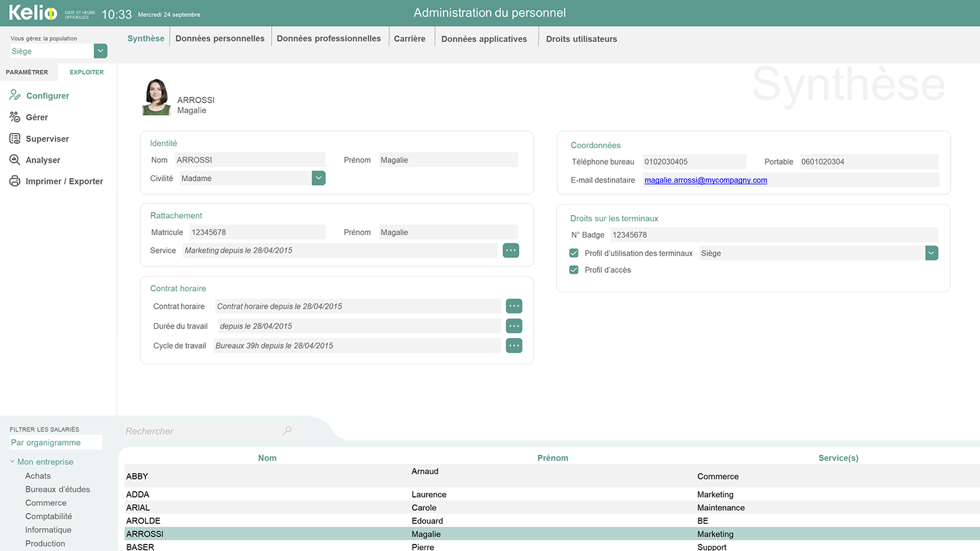Select the Imprimer / Exporter icon

click(x=14, y=181)
